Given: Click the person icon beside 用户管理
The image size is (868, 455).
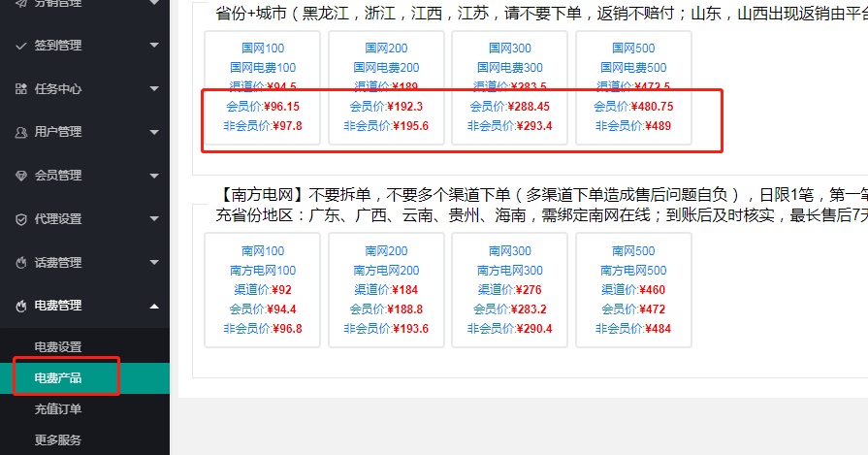Looking at the screenshot, I should pyautogui.click(x=21, y=132).
